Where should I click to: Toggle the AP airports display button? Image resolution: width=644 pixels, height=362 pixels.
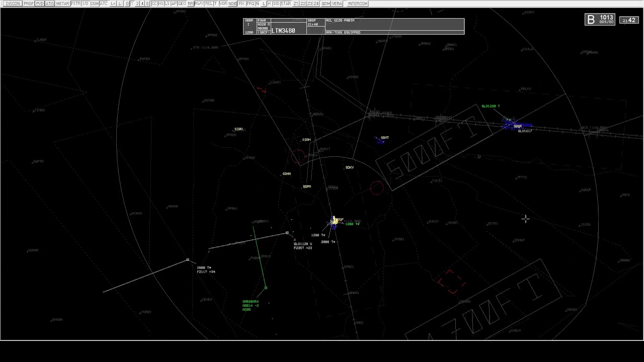pos(174,4)
